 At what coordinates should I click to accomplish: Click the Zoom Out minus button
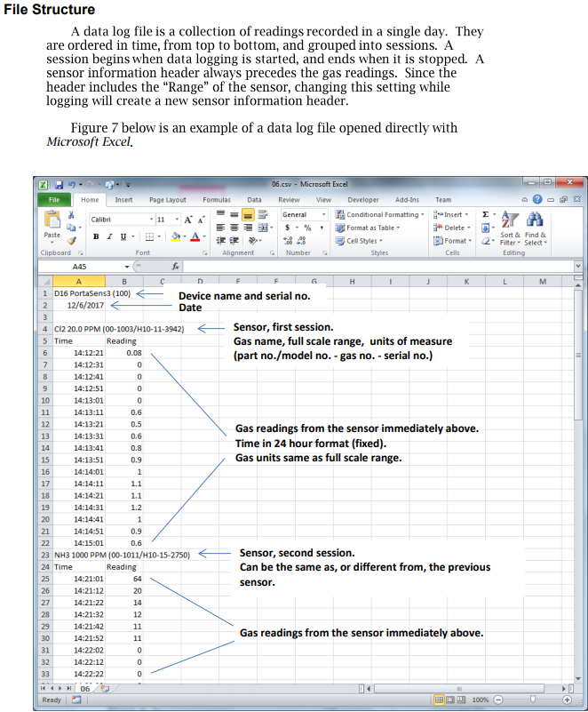click(498, 700)
